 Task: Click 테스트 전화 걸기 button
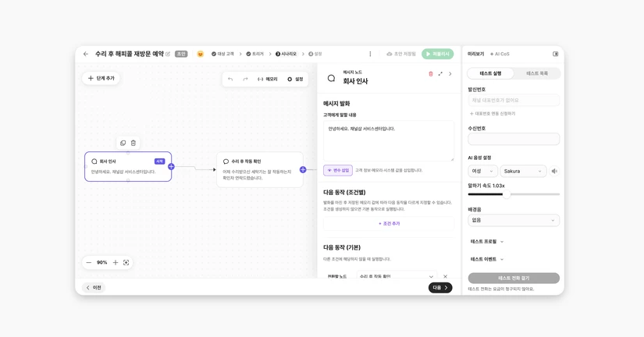[x=514, y=278]
